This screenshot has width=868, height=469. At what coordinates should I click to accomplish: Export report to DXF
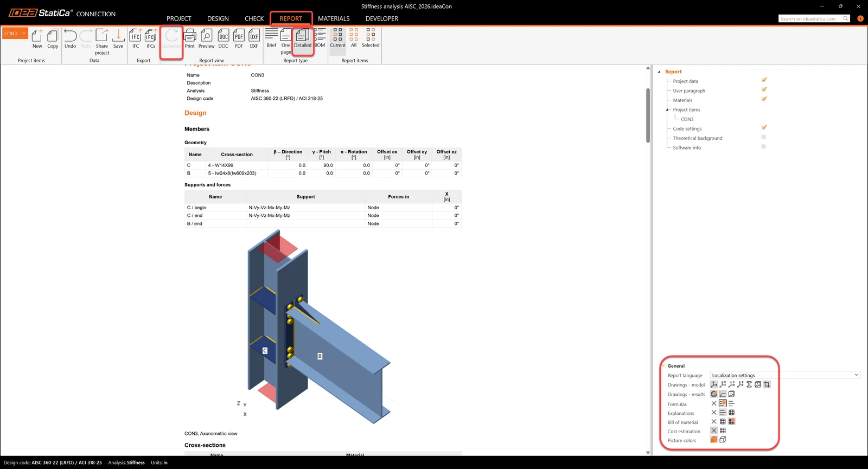point(254,39)
